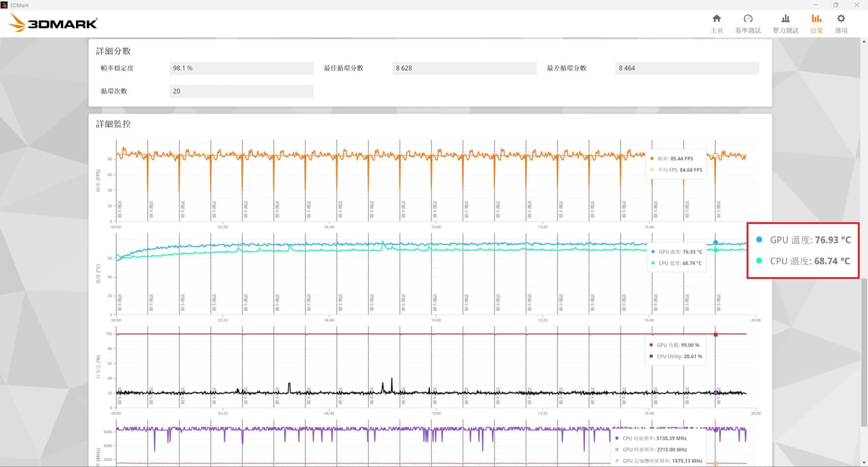
Task: Click the GPU temperature blue legend dot
Action: pyautogui.click(x=653, y=252)
